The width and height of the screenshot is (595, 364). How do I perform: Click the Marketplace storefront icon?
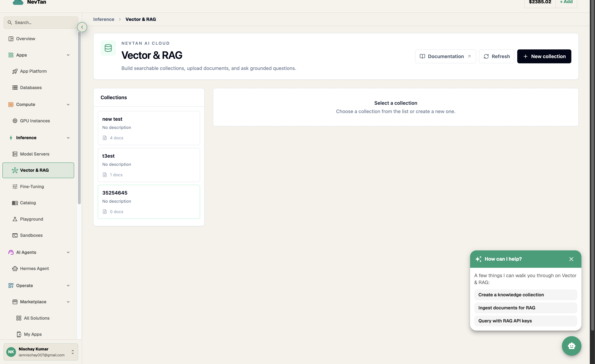pyautogui.click(x=15, y=302)
